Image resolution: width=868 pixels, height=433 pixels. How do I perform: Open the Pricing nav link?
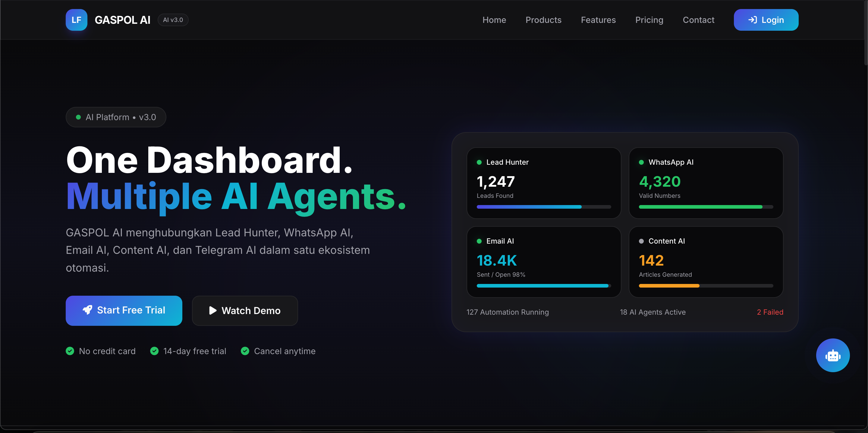pyautogui.click(x=649, y=20)
